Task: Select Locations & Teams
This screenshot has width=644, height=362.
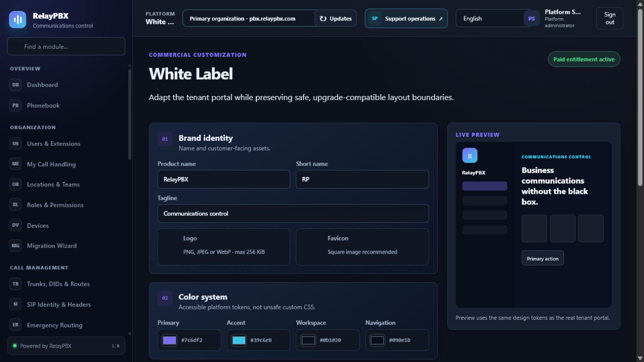Action: [x=66, y=185]
